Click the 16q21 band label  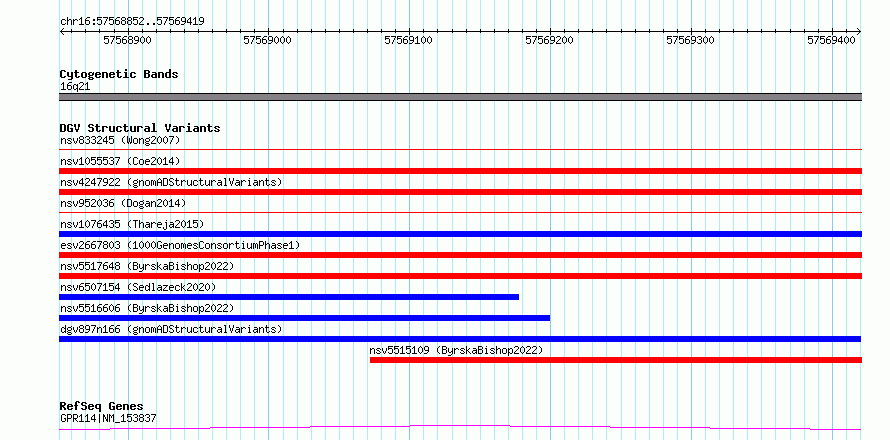75,87
